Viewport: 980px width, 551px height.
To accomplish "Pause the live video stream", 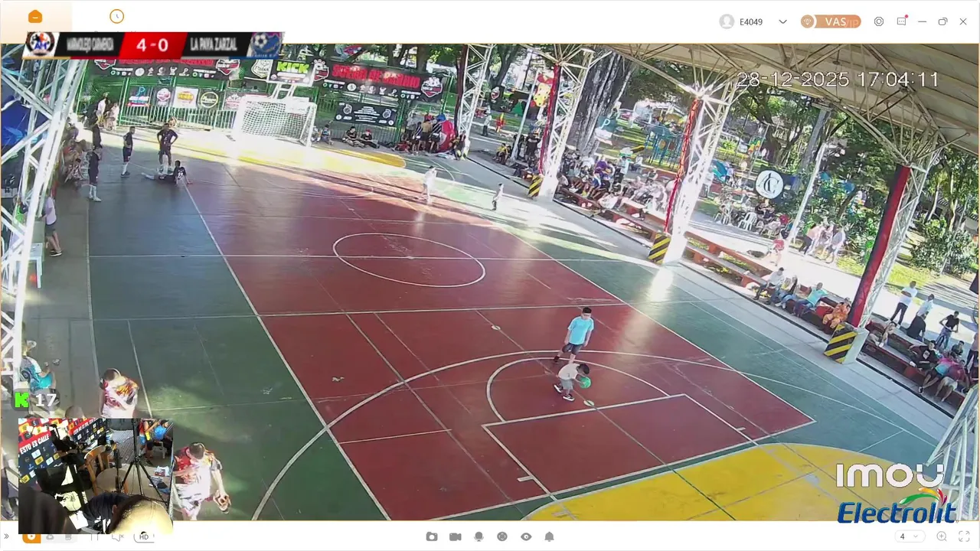I will click(x=94, y=537).
